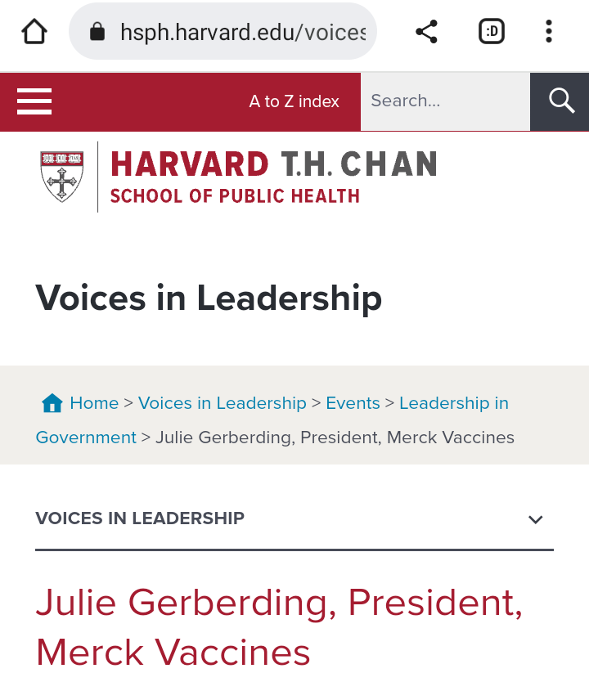Click the Harvard T.H. Chan wordmark
This screenshot has height=700, width=589.
(273, 176)
